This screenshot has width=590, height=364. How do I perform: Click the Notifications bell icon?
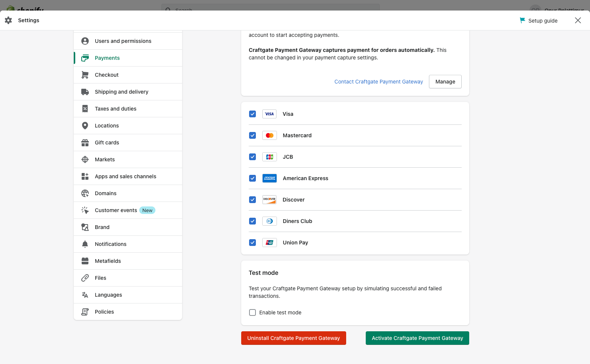pyautogui.click(x=85, y=244)
